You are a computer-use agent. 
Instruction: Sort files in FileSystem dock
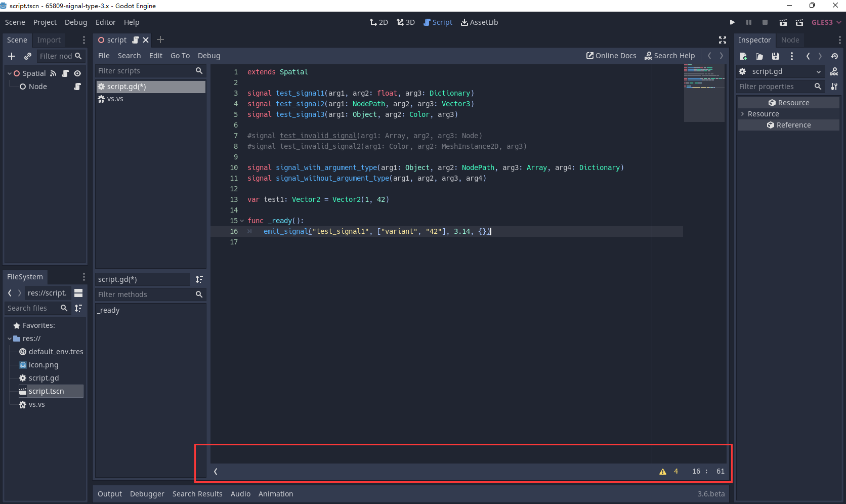[x=78, y=308]
